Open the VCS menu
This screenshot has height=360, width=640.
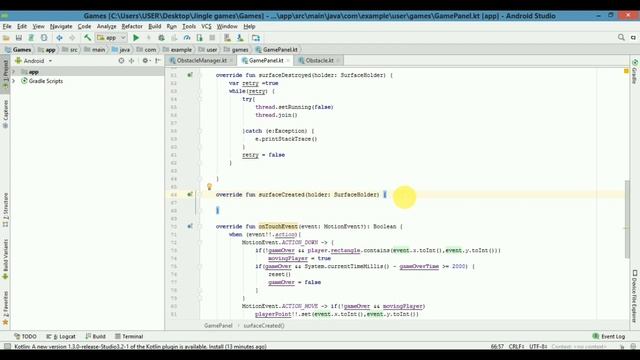(206, 27)
